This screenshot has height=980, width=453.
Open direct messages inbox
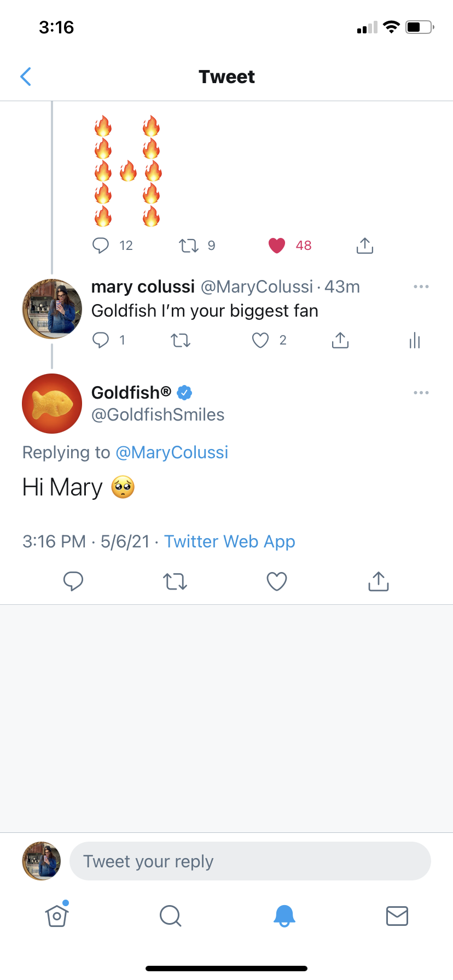(x=397, y=916)
